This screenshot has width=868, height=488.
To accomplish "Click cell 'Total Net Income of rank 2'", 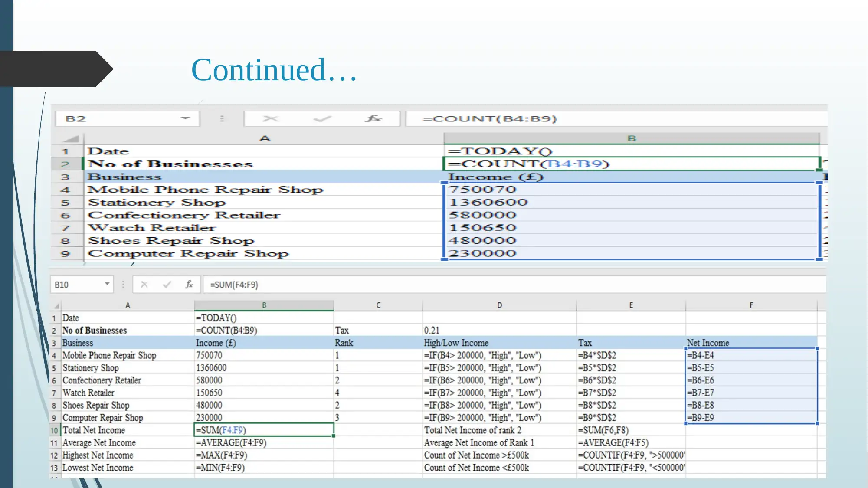I will pyautogui.click(x=499, y=430).
